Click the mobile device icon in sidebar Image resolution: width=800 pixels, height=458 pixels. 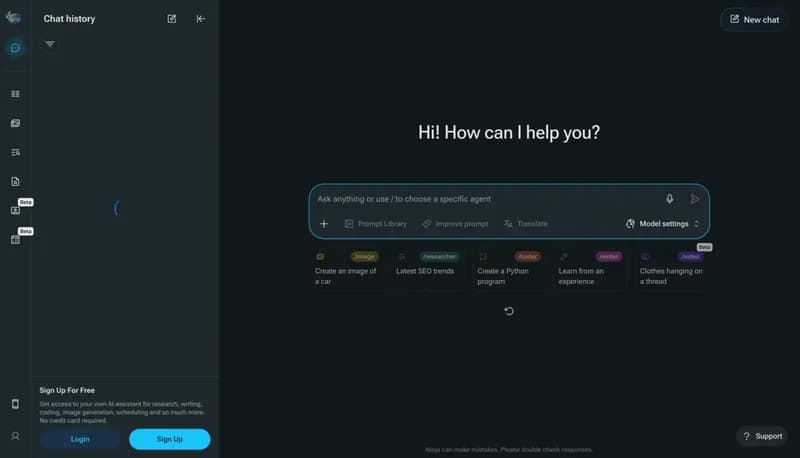pos(15,404)
